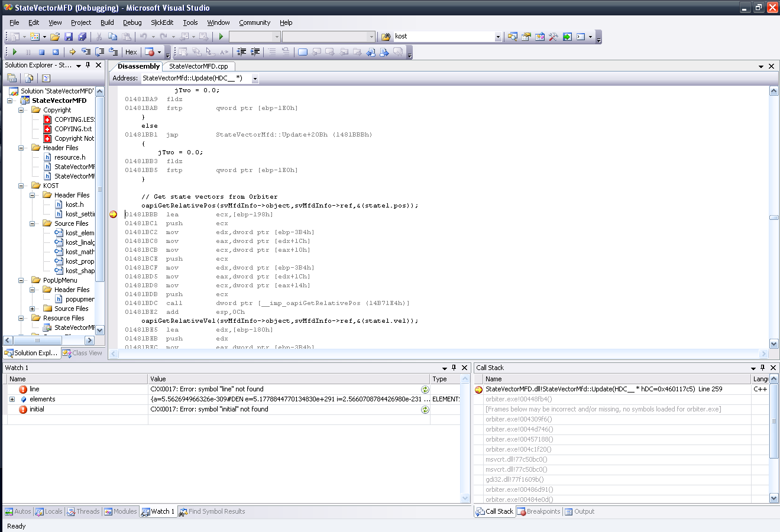This screenshot has width=780, height=532.
Task: Click the empty new watch row name cell
Action: (x=77, y=420)
